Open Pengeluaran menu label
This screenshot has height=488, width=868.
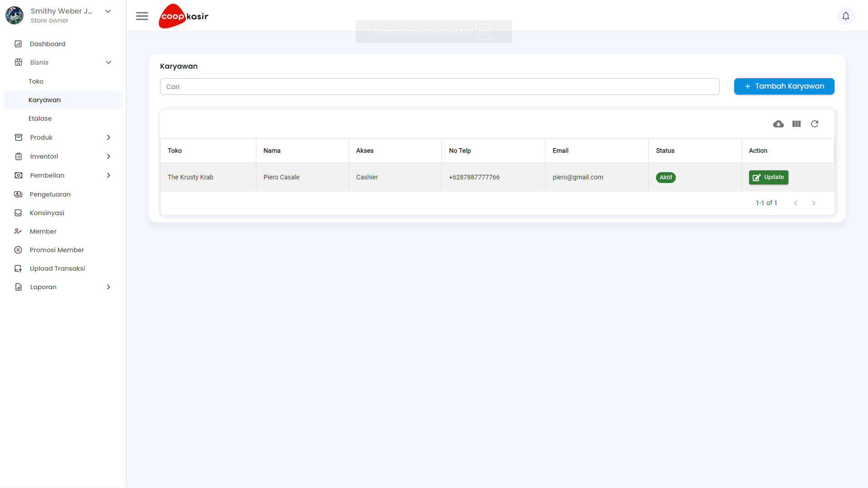pyautogui.click(x=50, y=194)
